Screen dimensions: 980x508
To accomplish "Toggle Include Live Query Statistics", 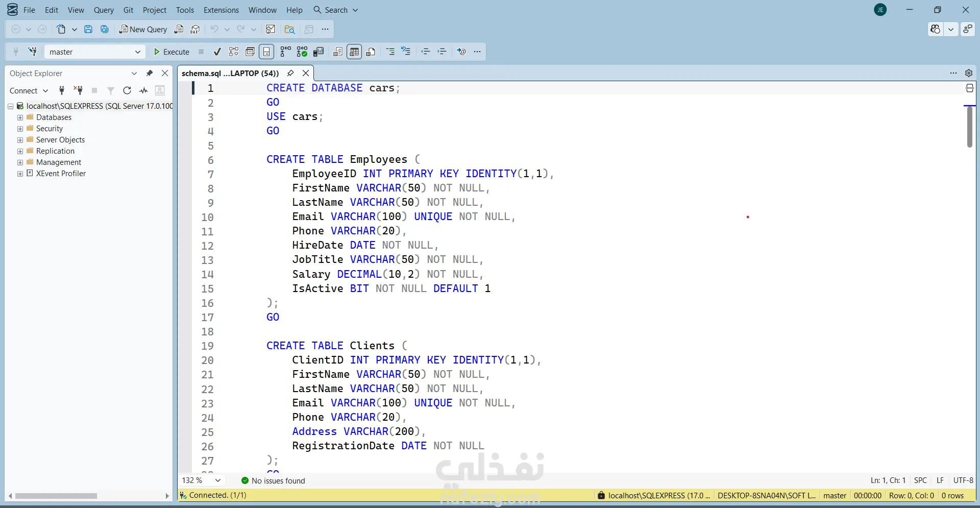I will [x=302, y=52].
